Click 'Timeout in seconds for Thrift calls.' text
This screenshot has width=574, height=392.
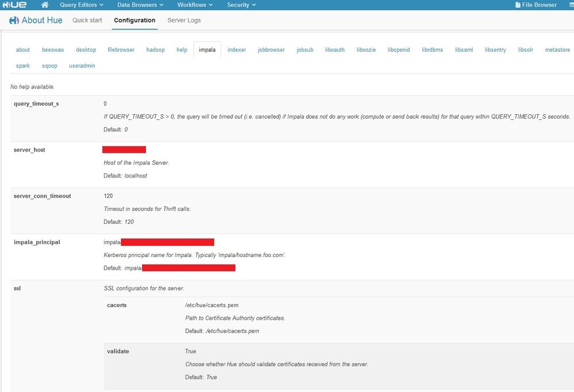[147, 209]
